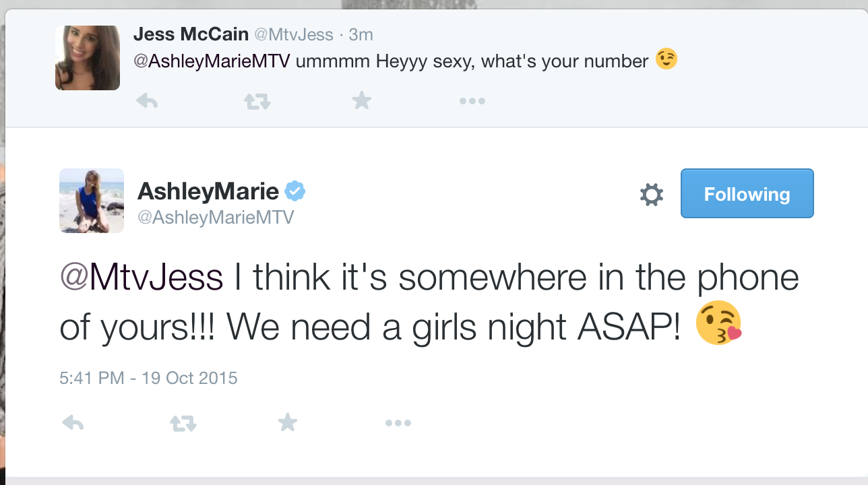Reply to Jess McCain's tweet
Viewport: 868px width, 485px height.
[147, 101]
